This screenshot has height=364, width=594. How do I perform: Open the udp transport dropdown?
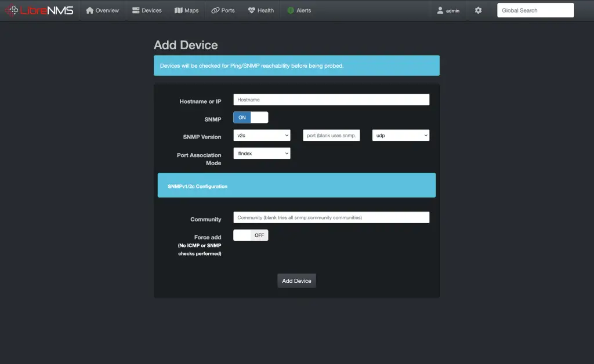(x=401, y=135)
